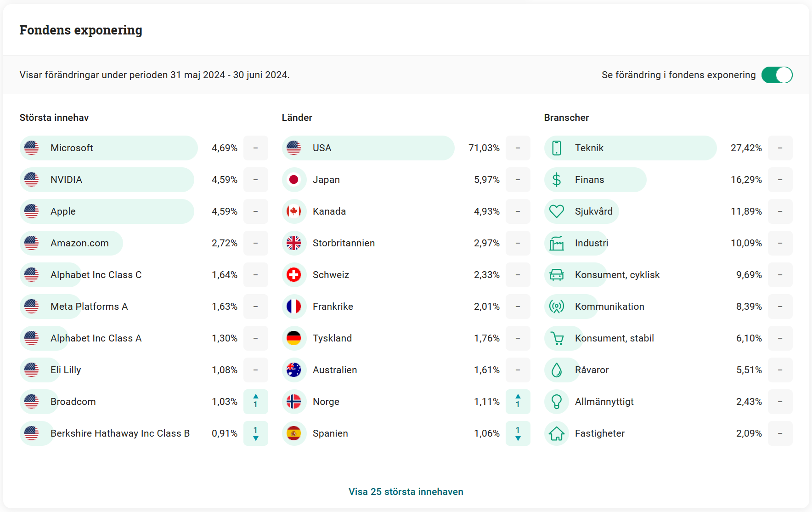Click Berkshire Hathaway's down-one rank change indicator

coord(256,433)
